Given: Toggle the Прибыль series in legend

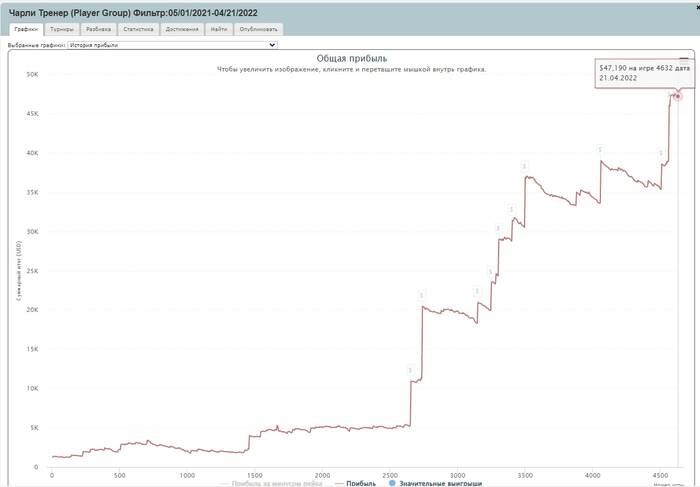Looking at the screenshot, I should [x=355, y=483].
